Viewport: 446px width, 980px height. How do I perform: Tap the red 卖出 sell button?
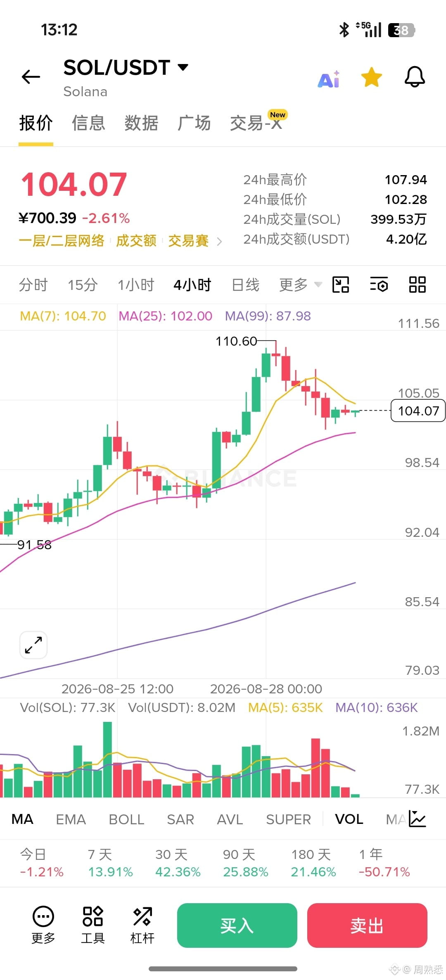[x=367, y=925]
